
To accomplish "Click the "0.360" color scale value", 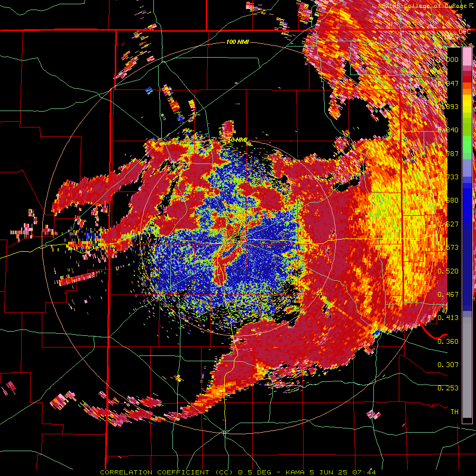I will pos(448,341).
